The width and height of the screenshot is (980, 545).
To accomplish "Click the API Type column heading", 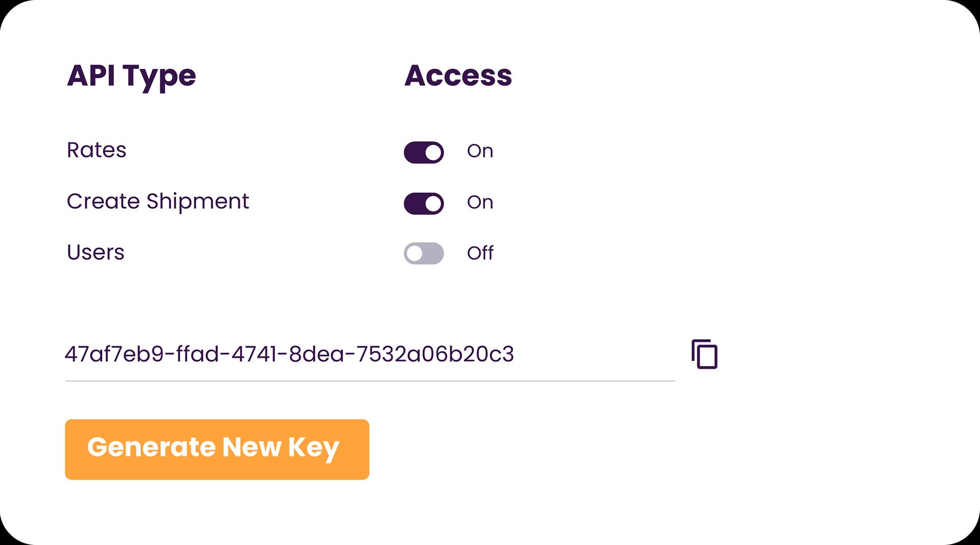I will 131,76.
